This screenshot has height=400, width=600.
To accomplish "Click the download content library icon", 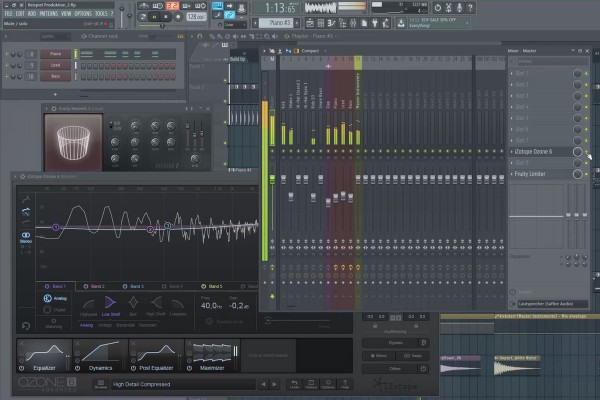I will (401, 23).
